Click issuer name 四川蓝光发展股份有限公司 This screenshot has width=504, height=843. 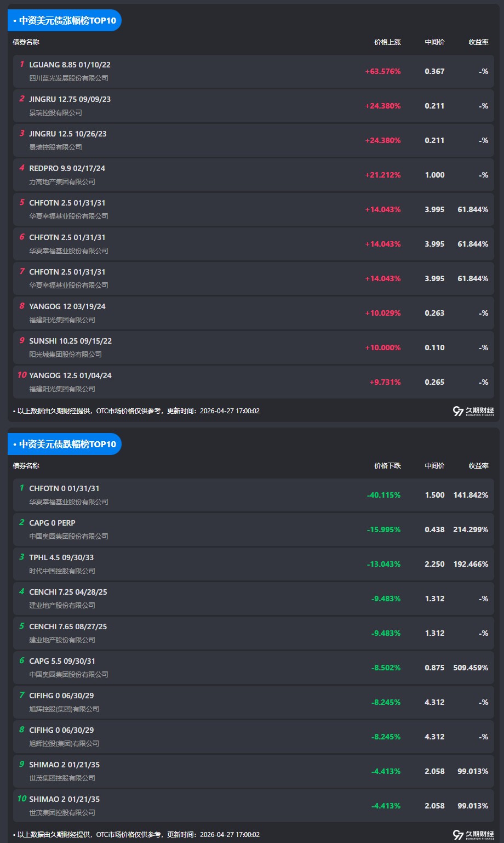(68, 78)
